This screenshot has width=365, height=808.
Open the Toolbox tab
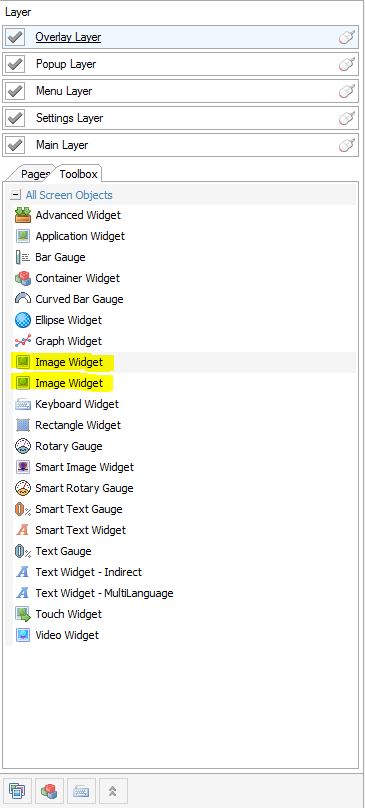coord(78,174)
